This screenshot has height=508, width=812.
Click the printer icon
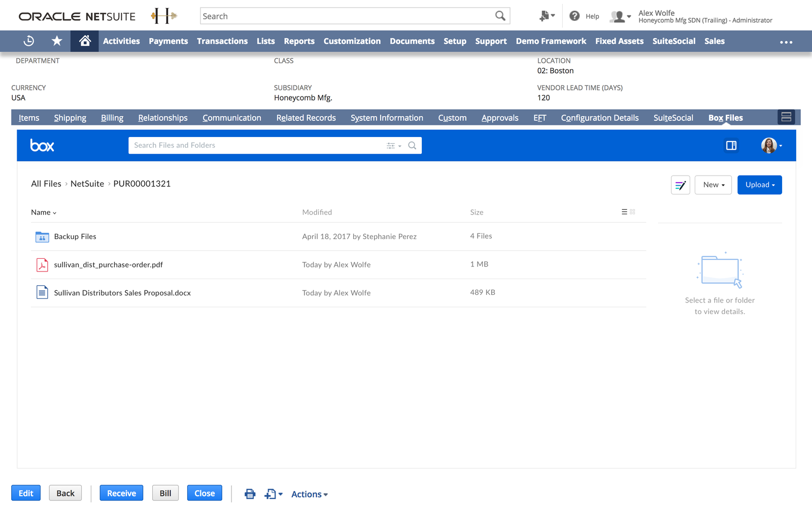point(250,494)
